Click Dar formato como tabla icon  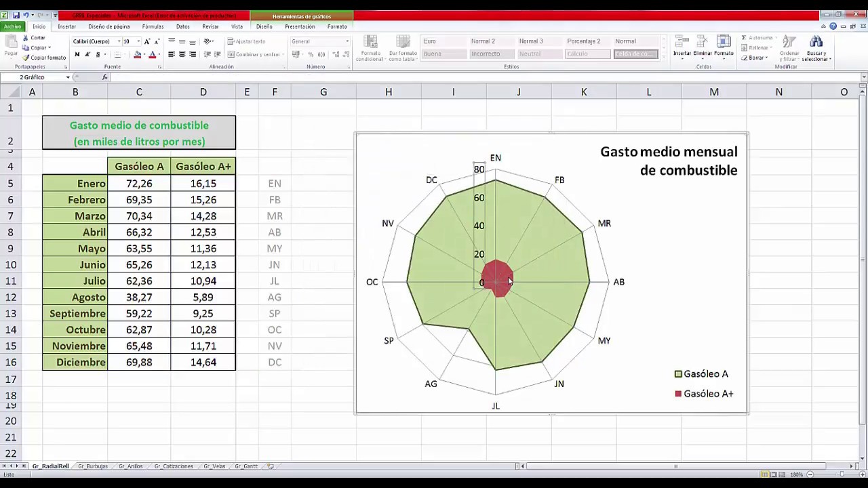pos(403,42)
